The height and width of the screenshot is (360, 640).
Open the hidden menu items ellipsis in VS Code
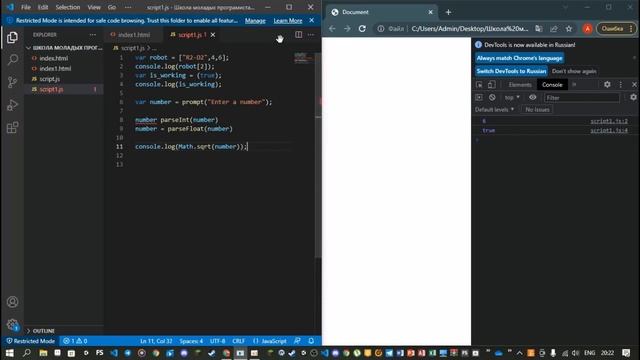[128, 7]
